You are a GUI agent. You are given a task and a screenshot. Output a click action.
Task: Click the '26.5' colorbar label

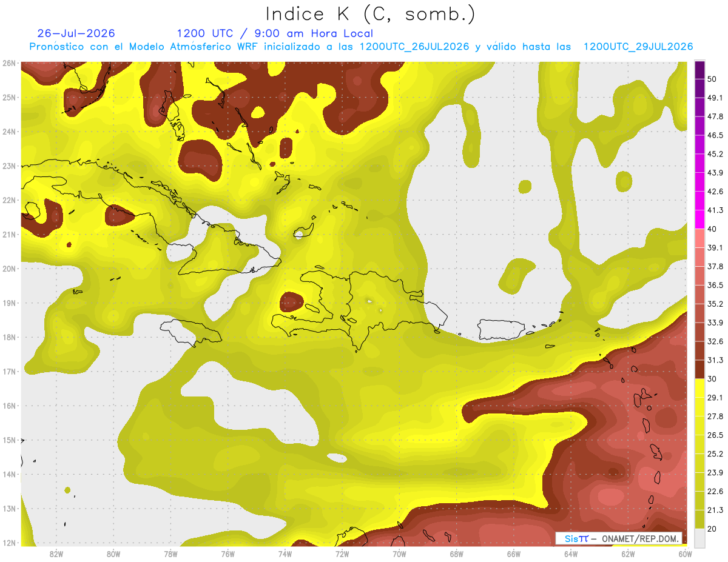[x=715, y=435]
